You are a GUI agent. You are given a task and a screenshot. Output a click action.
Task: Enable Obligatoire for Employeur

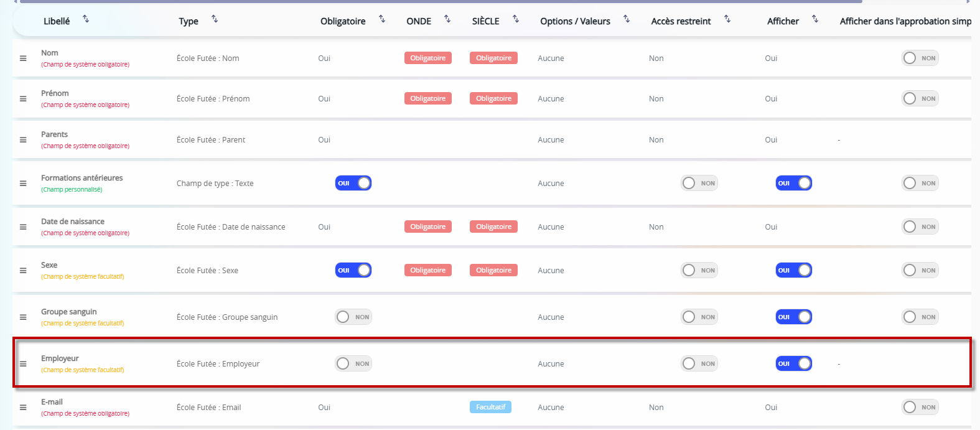(x=353, y=363)
